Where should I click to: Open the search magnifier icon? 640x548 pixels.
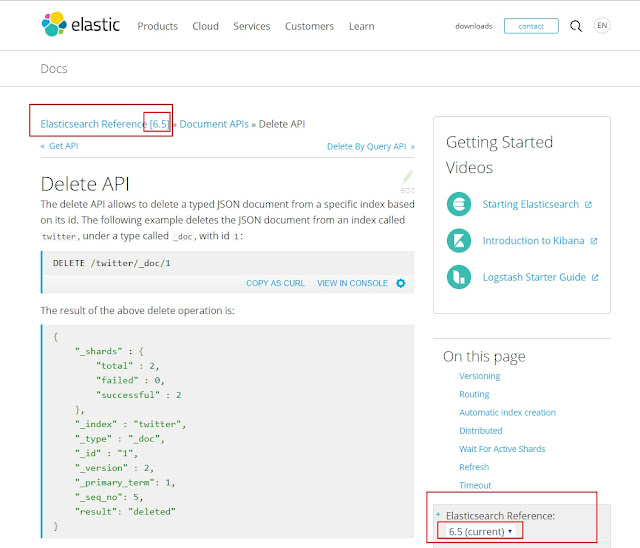[x=575, y=26]
